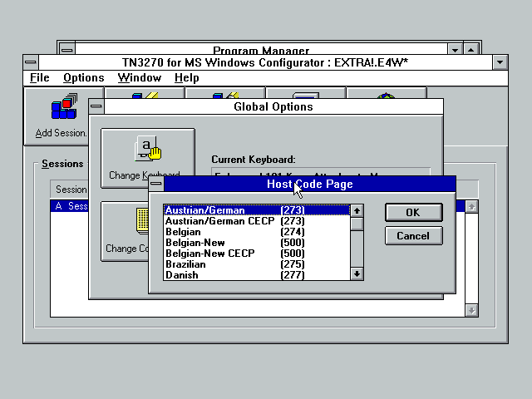
Task: Click Sessions list scroll down arrow
Action: click(x=471, y=310)
